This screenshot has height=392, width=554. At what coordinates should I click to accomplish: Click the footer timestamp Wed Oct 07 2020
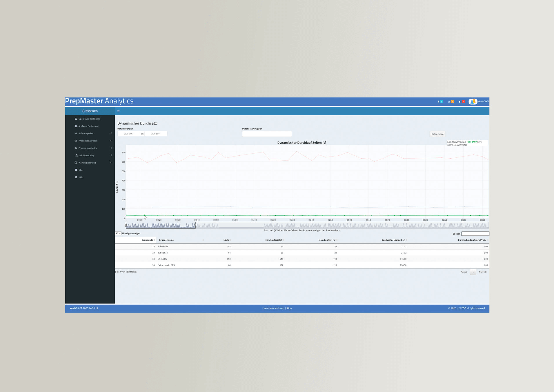84,308
